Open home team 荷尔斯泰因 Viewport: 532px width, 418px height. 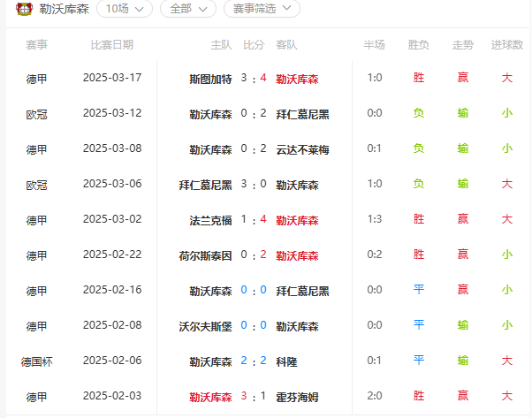205,255
